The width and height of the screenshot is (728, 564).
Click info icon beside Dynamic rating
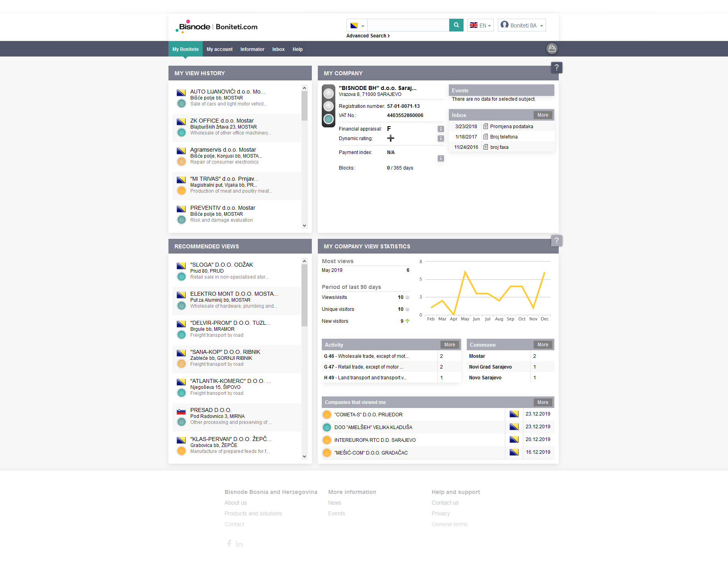(x=440, y=139)
